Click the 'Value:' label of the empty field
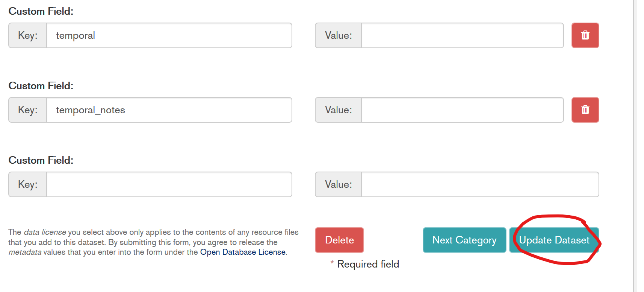The image size is (644, 292). (x=338, y=184)
